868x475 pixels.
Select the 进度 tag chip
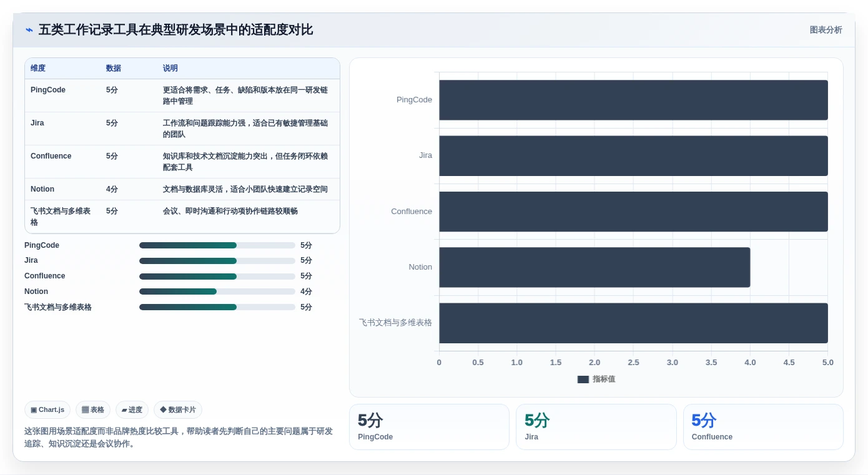tap(132, 410)
